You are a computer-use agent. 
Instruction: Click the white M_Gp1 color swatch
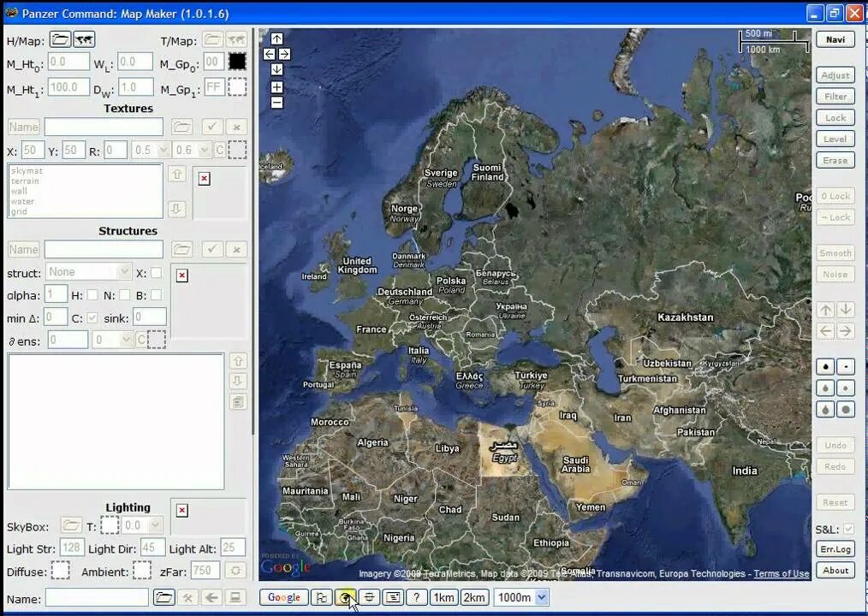(x=237, y=87)
